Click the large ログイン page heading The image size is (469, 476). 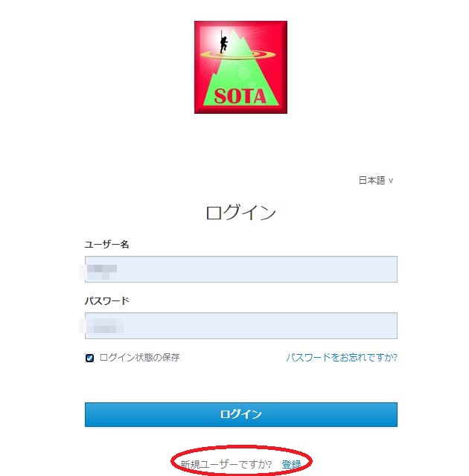click(x=240, y=213)
